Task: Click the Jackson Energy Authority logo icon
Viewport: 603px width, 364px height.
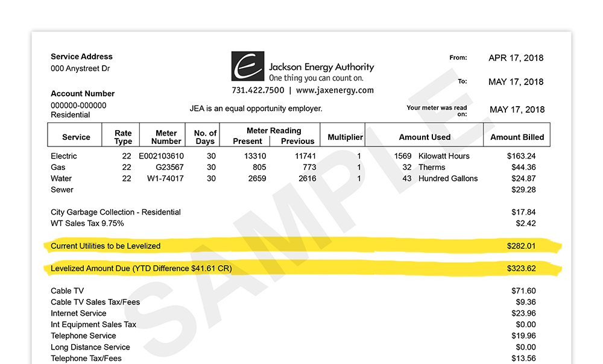Action: 248,66
